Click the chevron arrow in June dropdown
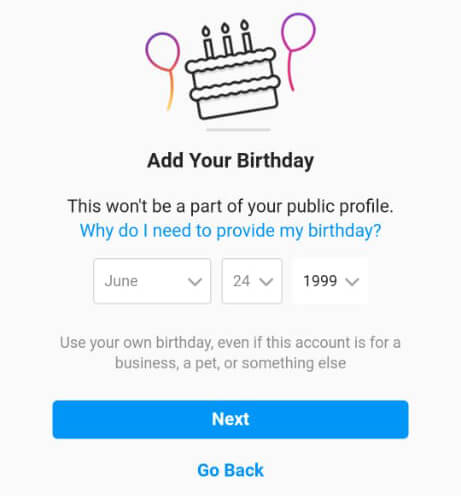This screenshot has height=496, width=461. point(195,282)
